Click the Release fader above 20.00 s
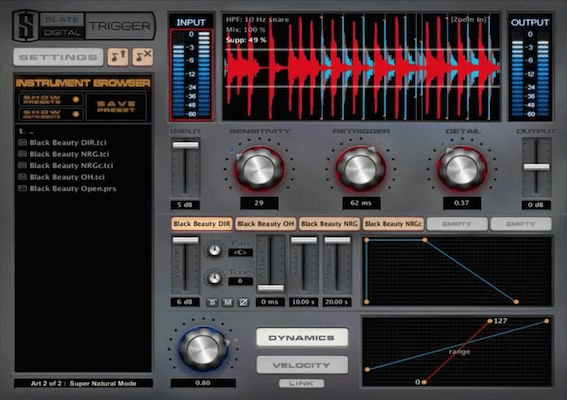 [x=337, y=240]
